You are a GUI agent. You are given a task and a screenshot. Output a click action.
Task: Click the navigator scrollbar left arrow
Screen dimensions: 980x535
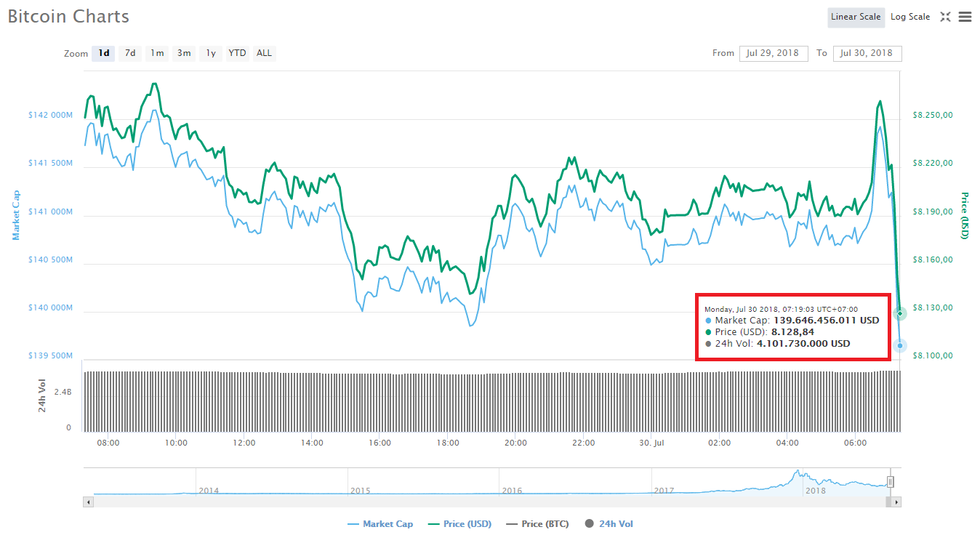[89, 502]
